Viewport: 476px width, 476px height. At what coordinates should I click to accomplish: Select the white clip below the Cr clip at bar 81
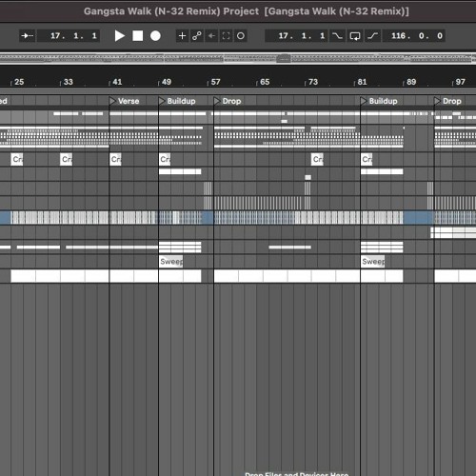[x=382, y=171]
